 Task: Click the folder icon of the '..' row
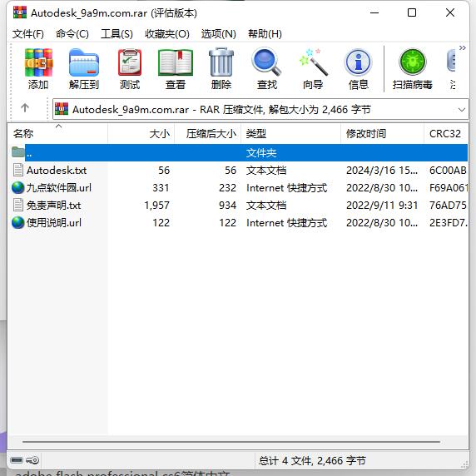coord(18,151)
